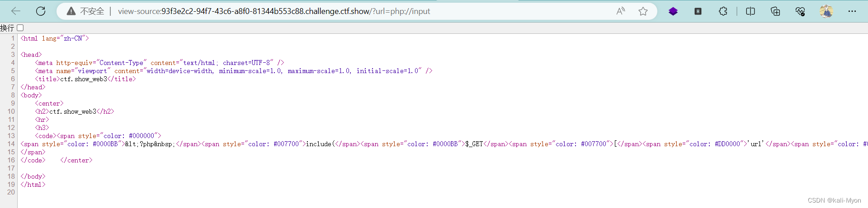The image size is (868, 208).
Task: Select the $_GET text in source
Action: 474,144
